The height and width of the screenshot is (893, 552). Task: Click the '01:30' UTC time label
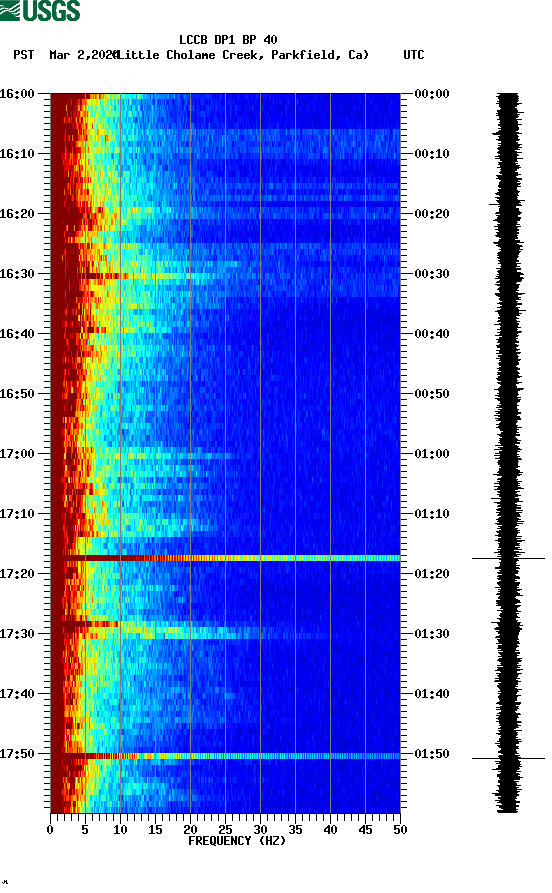(432, 634)
